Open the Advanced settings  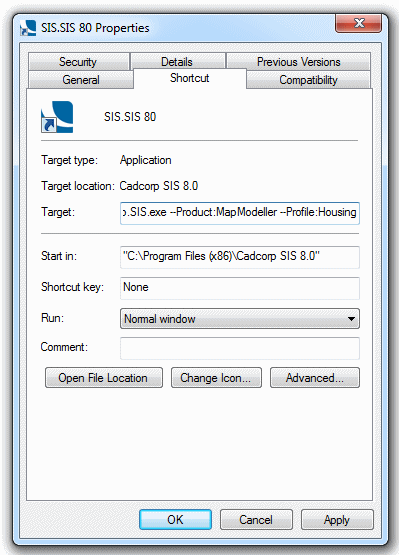[315, 378]
